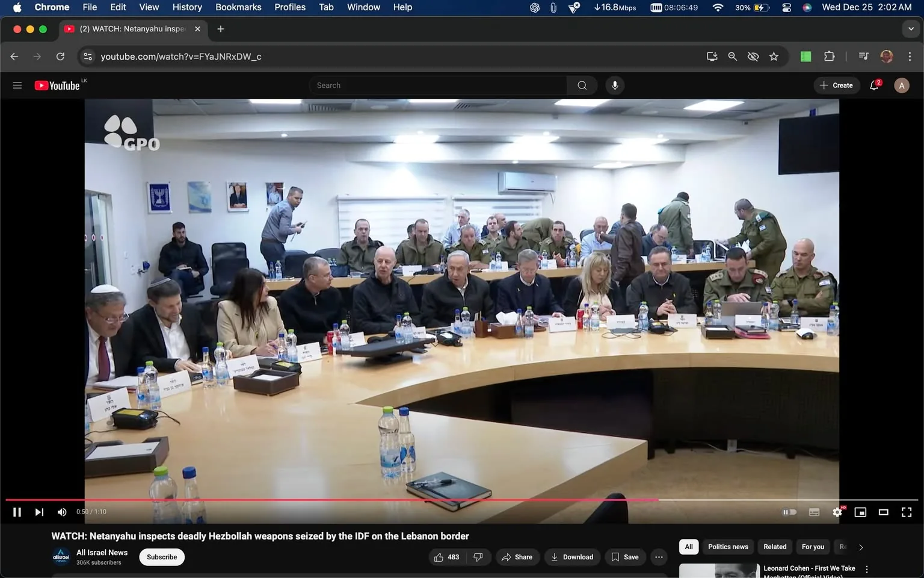Open YouTube voice search microphone

[615, 85]
